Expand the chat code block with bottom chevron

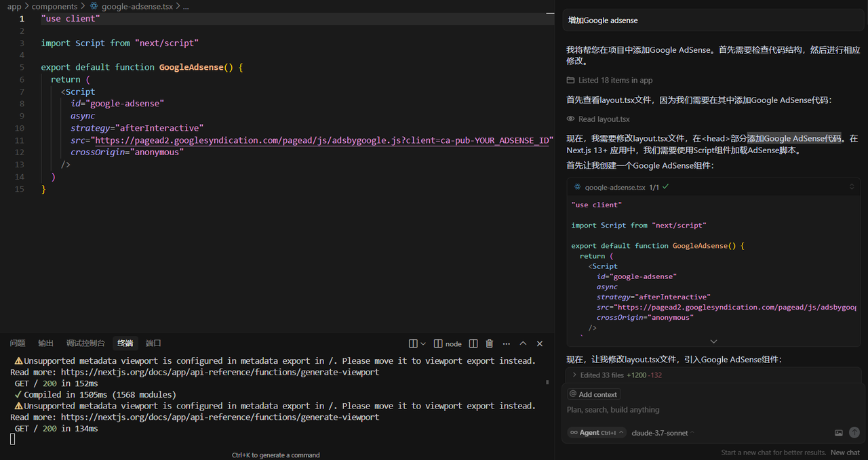click(x=713, y=341)
